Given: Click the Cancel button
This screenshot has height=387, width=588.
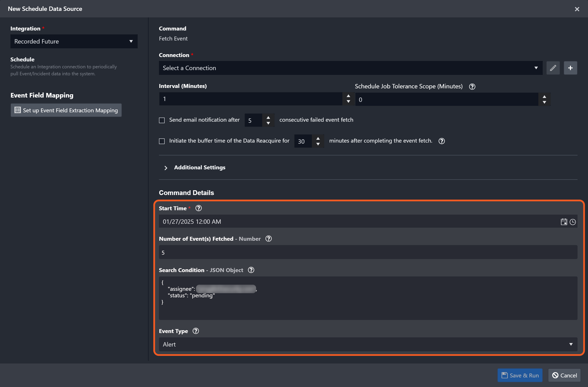Looking at the screenshot, I should [x=564, y=375].
